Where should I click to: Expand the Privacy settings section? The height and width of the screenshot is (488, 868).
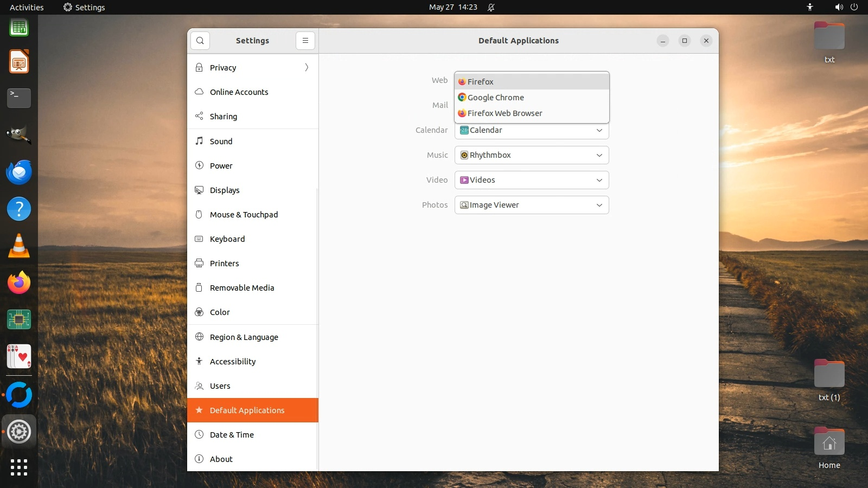click(x=252, y=68)
